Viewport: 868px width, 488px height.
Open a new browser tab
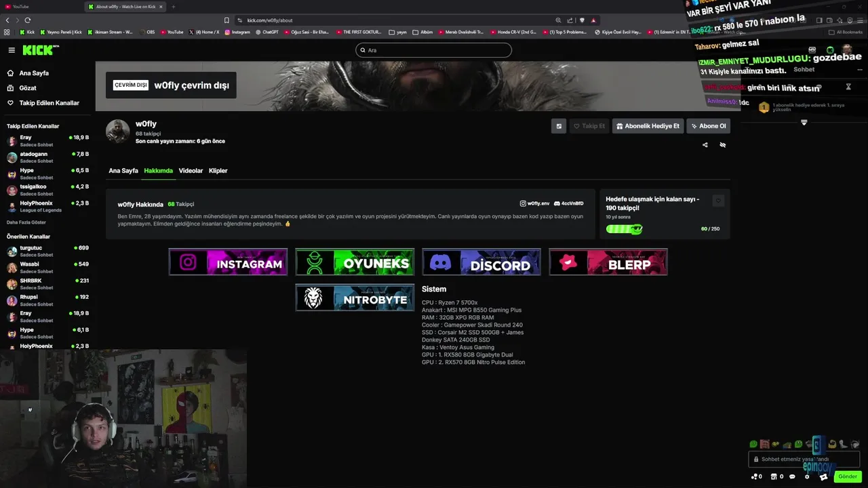point(173,7)
